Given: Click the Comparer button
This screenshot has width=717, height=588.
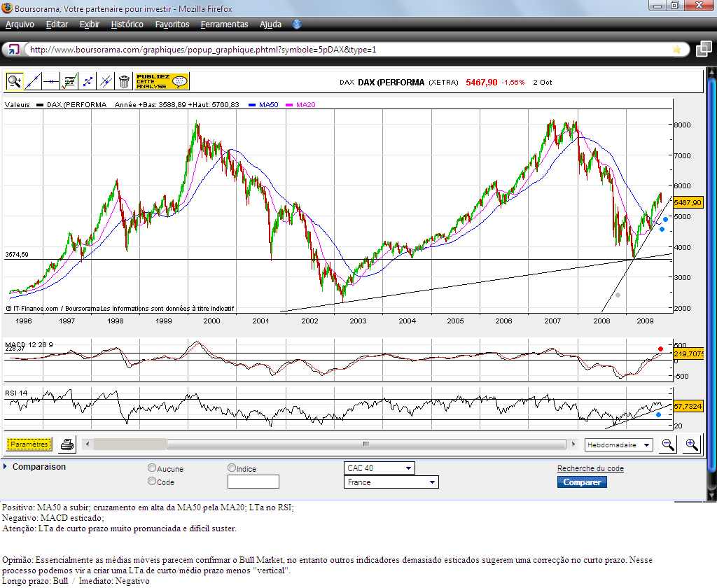Looking at the screenshot, I should (582, 482).
